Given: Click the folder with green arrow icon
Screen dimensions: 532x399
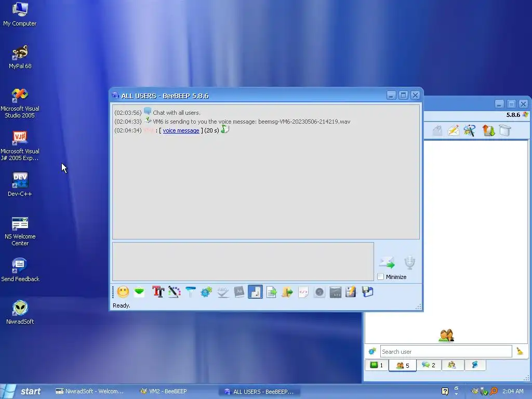Looking at the screenshot, I should [287, 292].
